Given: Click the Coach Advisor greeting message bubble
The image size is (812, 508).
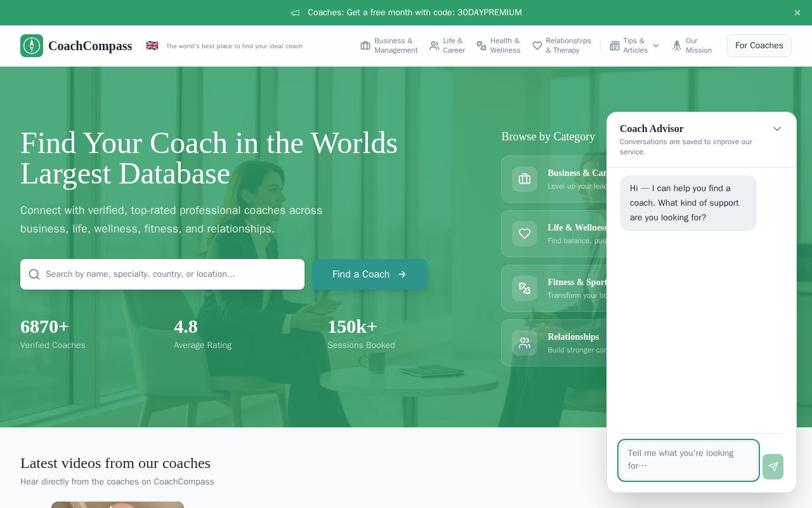Looking at the screenshot, I should [688, 203].
